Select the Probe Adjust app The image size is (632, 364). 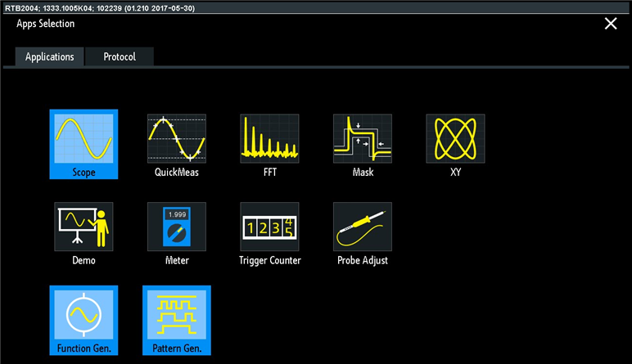tap(363, 234)
